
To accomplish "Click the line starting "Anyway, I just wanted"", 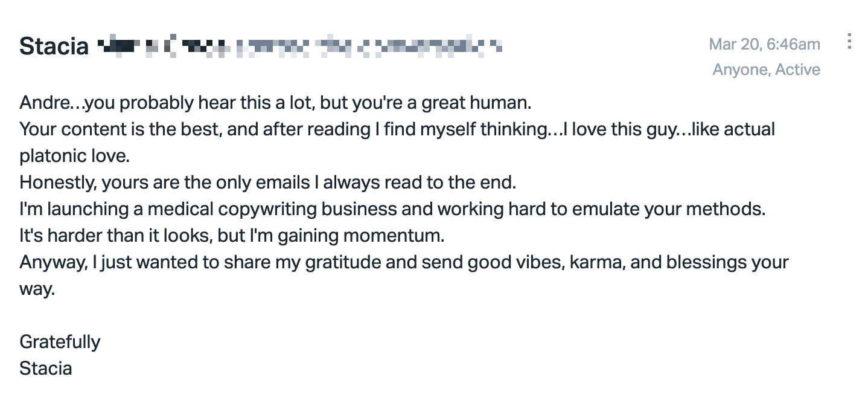I will [x=404, y=262].
